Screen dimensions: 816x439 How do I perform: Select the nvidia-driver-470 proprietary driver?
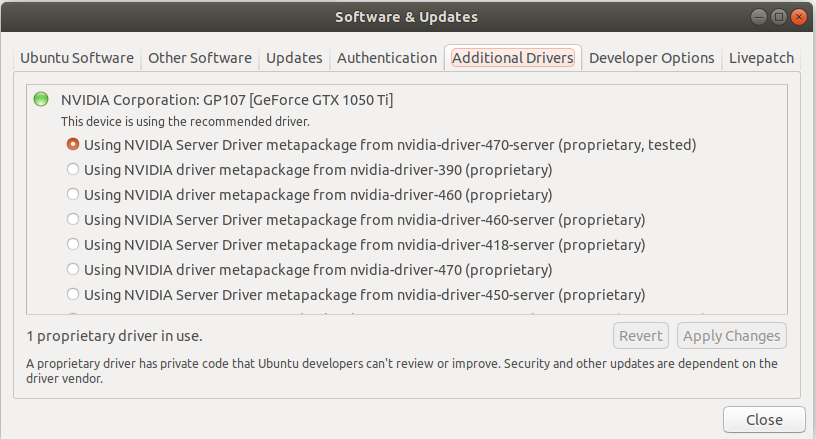73,269
